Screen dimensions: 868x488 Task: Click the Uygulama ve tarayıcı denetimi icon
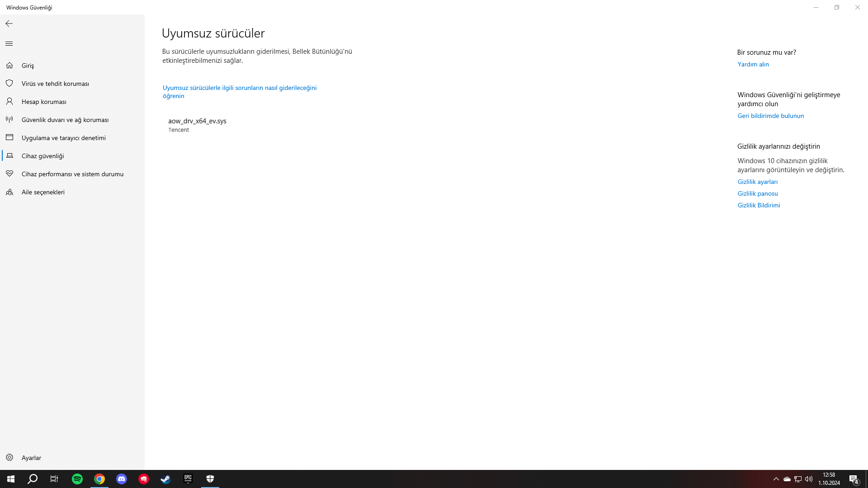click(x=9, y=137)
